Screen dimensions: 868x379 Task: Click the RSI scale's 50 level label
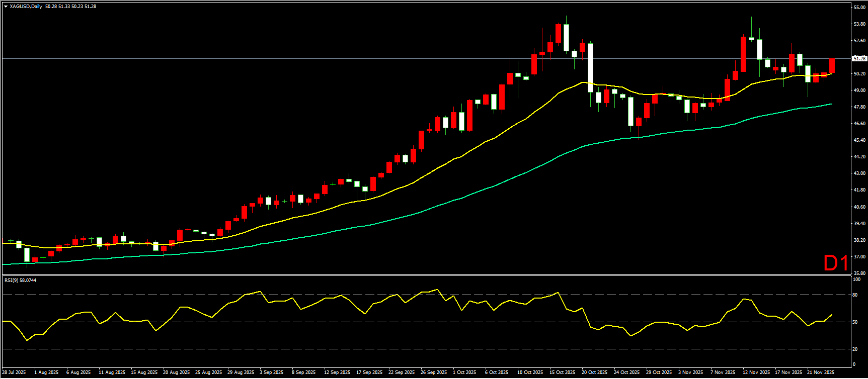(854, 322)
